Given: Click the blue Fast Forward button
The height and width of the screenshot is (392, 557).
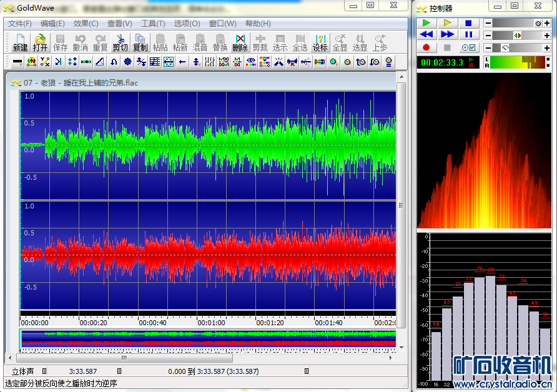Looking at the screenshot, I should point(448,35).
